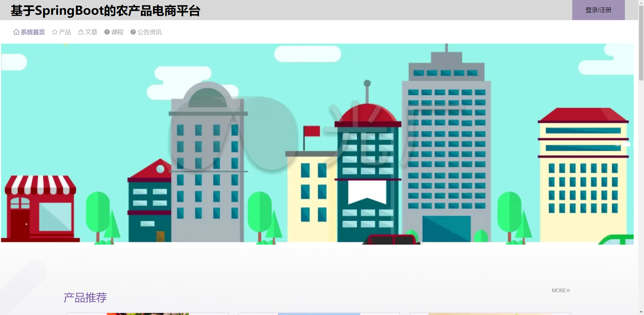644x315 pixels.
Task: Select the home icon beside 系统首页
Action: 16,32
